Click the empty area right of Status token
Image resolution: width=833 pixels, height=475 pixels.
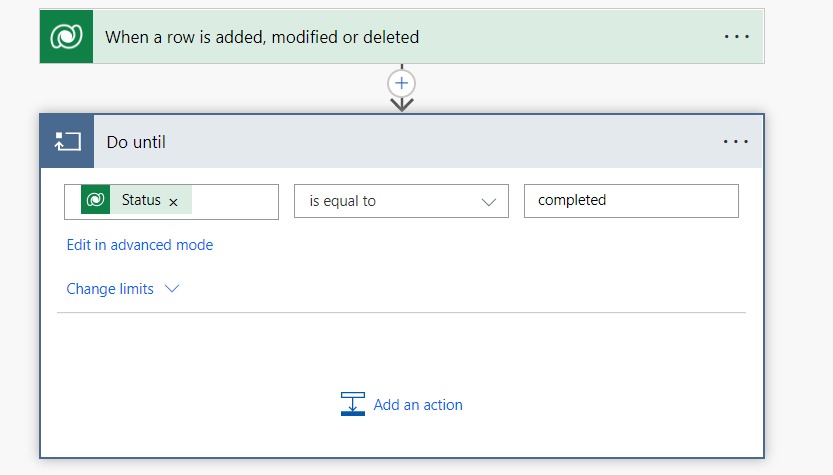coord(234,201)
